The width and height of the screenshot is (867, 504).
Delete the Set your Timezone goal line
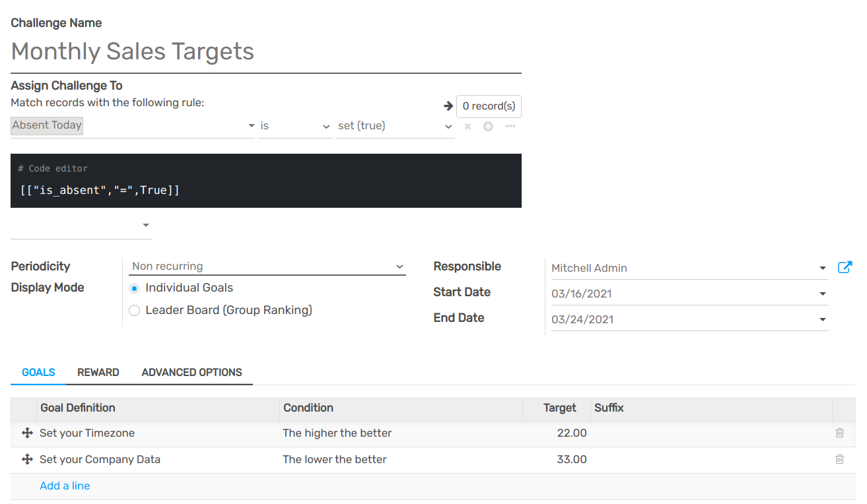click(839, 433)
